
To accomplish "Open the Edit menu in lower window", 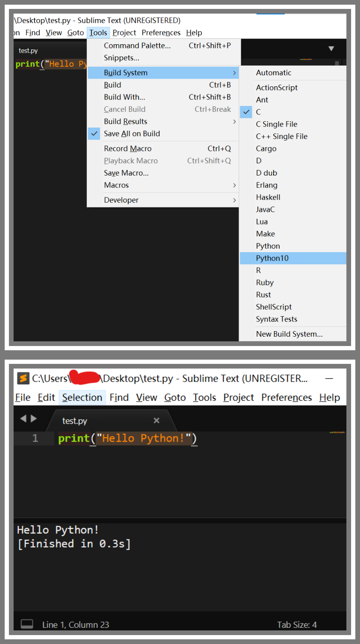I will (x=46, y=397).
